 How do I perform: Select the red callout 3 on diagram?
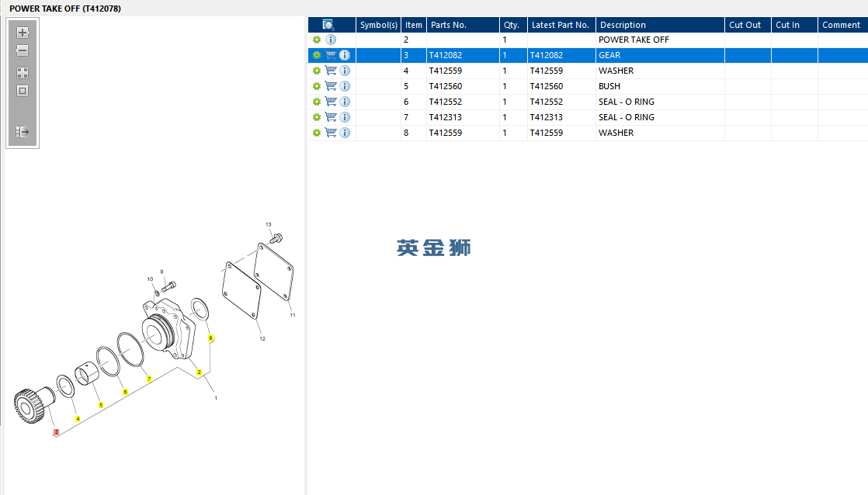point(56,432)
